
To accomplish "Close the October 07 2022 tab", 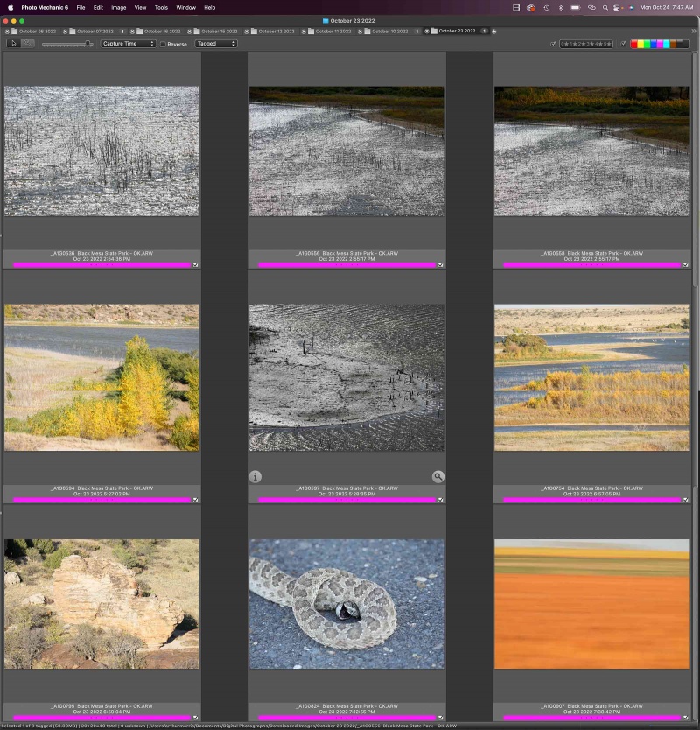I will click(65, 32).
